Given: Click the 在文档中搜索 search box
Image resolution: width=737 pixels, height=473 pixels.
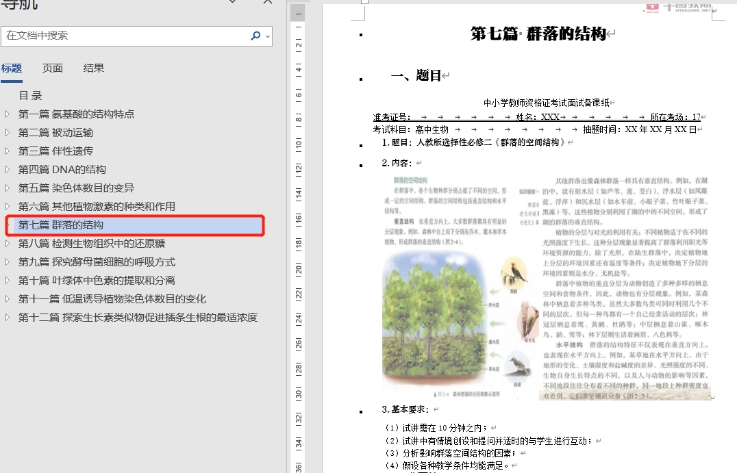Looking at the screenshot, I should click(120, 35).
